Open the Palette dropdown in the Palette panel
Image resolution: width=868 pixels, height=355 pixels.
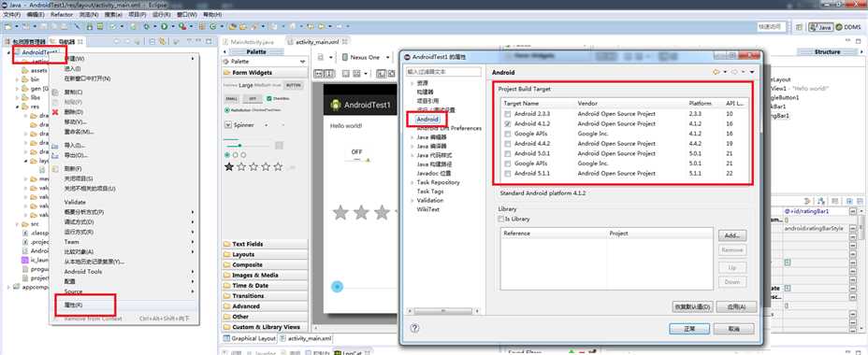pyautogui.click(x=302, y=62)
